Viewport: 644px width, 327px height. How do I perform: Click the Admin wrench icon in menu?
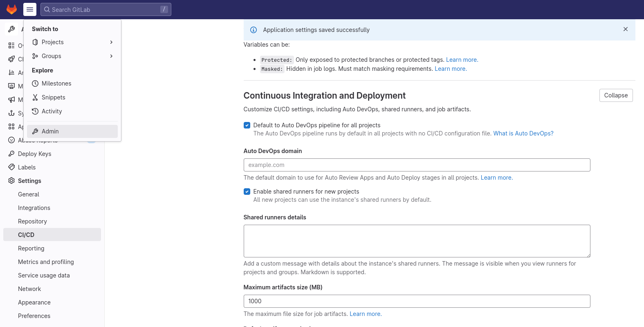[x=35, y=131]
